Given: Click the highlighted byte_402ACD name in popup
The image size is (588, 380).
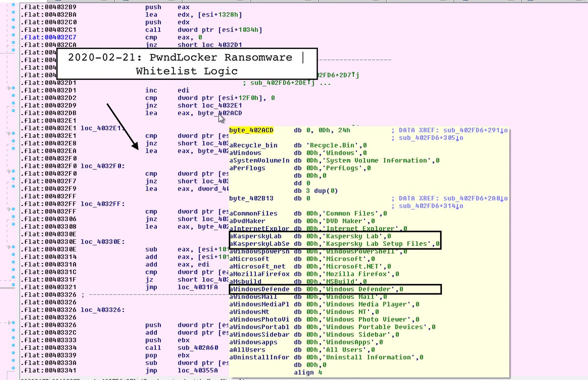Looking at the screenshot, I should click(x=251, y=130).
